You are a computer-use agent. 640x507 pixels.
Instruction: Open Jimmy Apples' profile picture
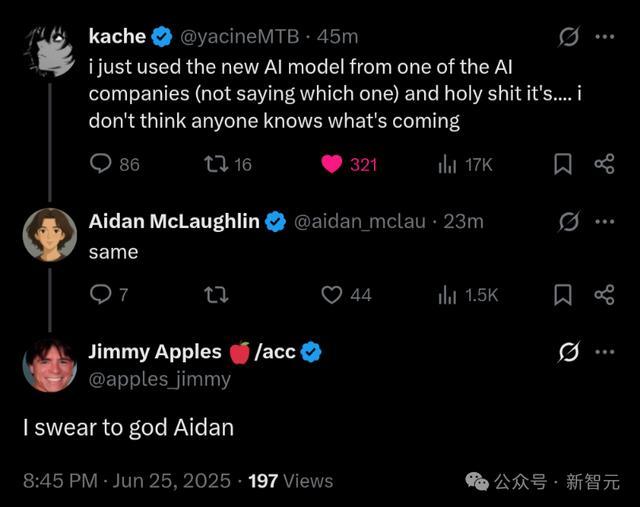50,365
